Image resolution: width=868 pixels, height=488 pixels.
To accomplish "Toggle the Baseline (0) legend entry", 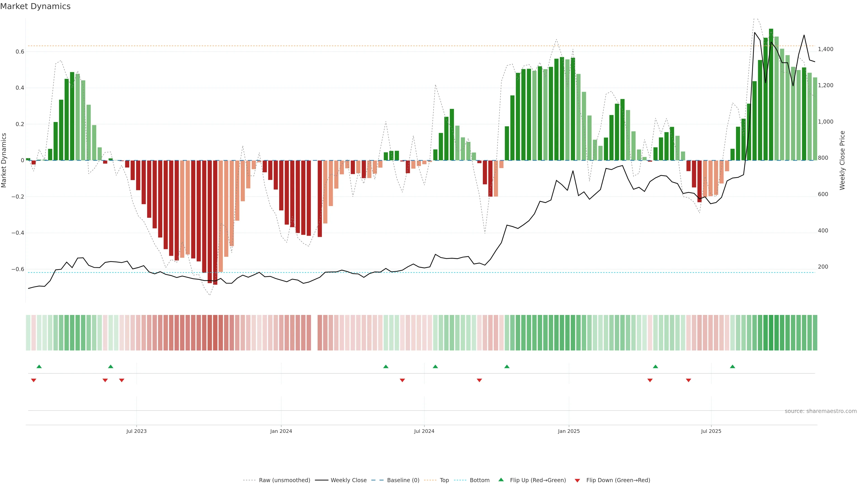I will pos(403,480).
